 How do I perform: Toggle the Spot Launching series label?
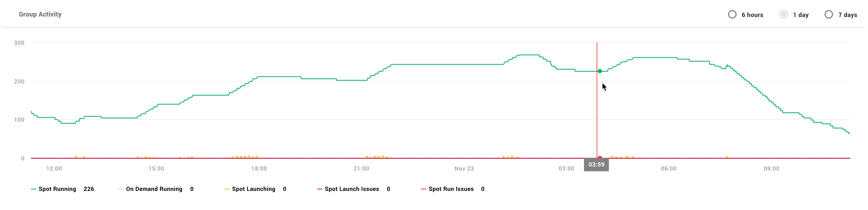(x=253, y=189)
